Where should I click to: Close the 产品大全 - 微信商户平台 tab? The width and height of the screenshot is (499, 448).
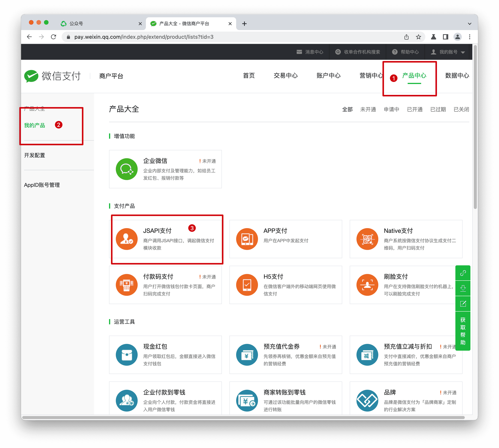pos(230,24)
